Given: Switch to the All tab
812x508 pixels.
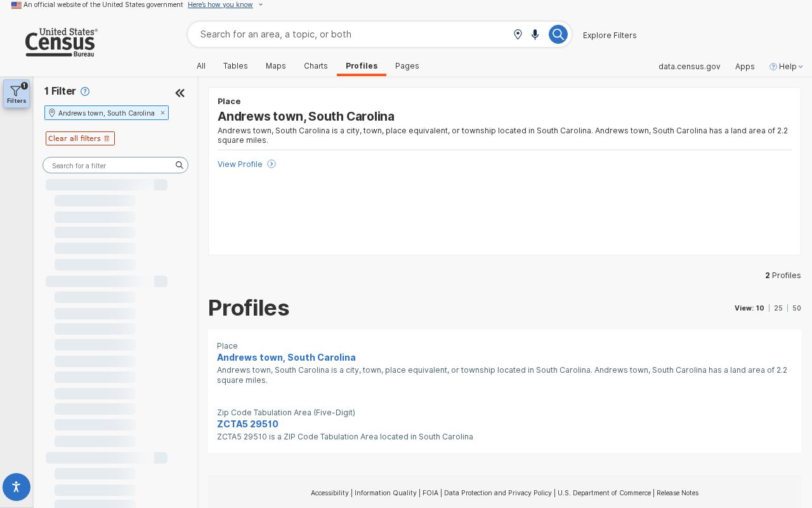Looking at the screenshot, I should tap(201, 66).
